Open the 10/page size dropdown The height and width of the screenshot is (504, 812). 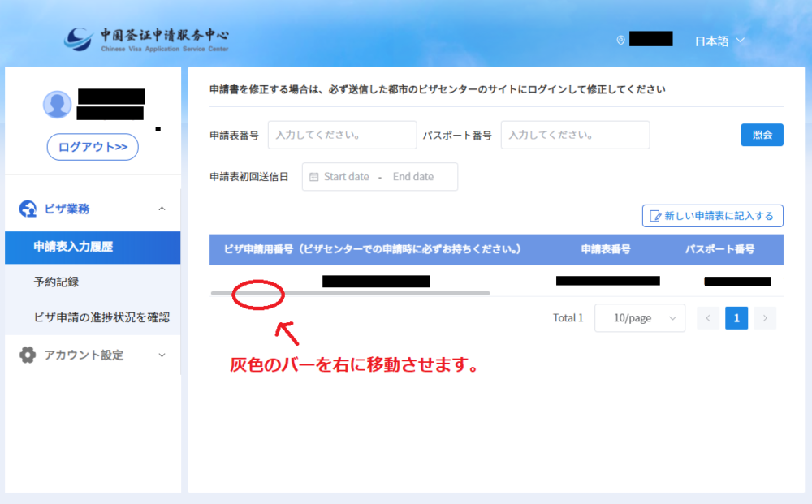639,318
